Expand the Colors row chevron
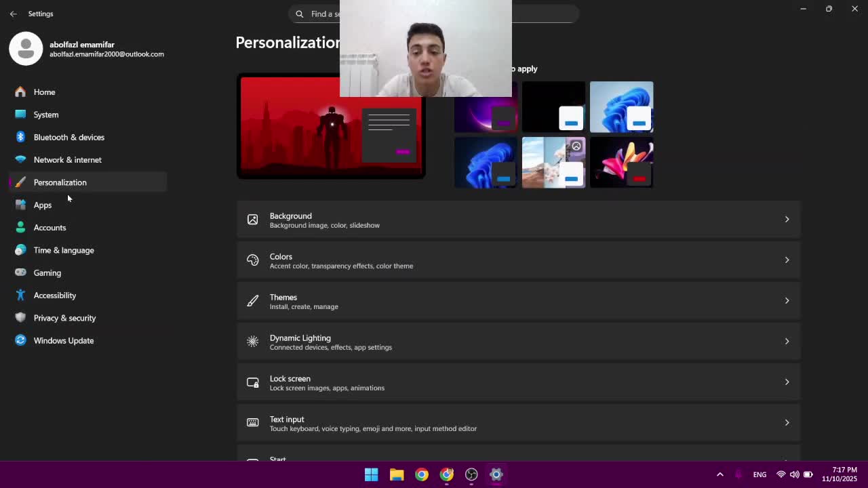The height and width of the screenshot is (488, 868). (787, 260)
